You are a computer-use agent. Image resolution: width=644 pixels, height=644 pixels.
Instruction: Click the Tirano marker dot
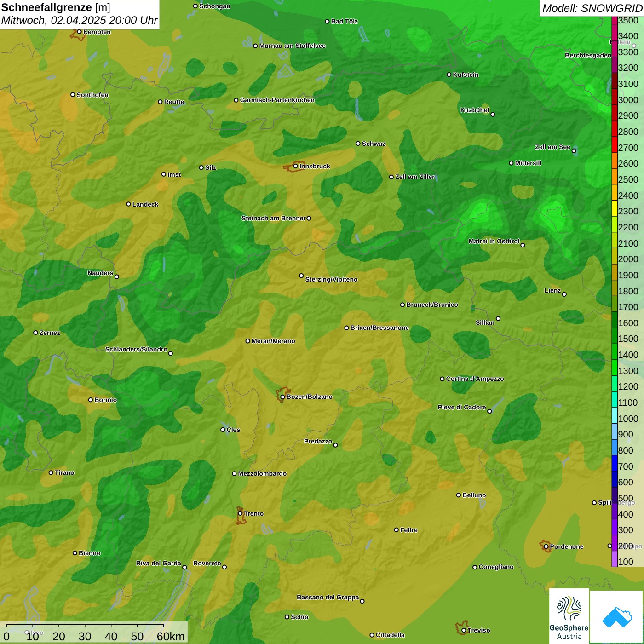pyautogui.click(x=51, y=472)
